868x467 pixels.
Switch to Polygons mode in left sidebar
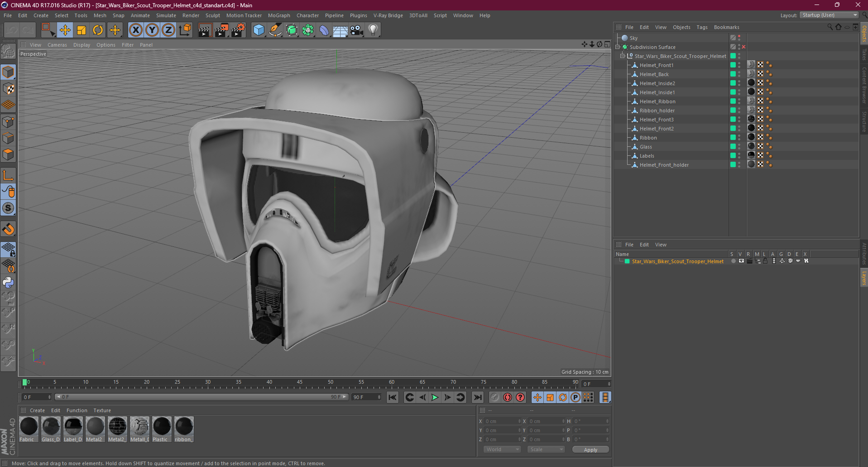[8, 154]
